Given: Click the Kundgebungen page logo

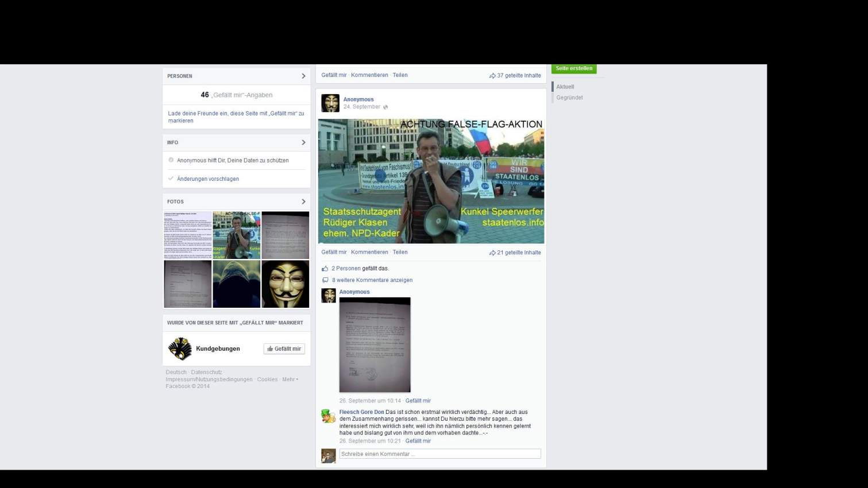Looking at the screenshot, I should coord(180,348).
